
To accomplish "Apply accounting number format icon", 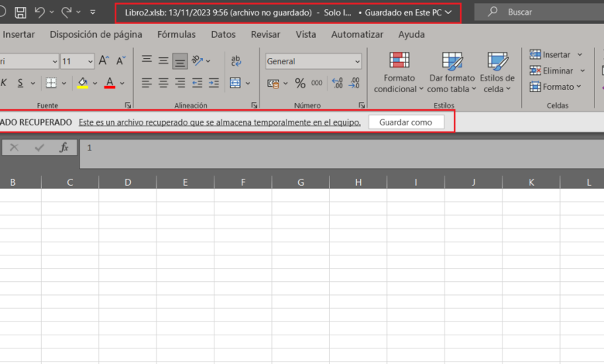I will [273, 83].
